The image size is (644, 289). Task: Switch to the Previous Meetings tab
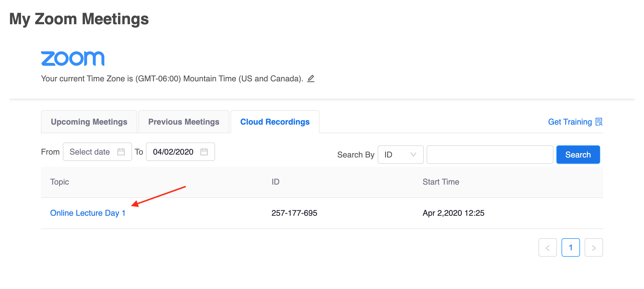184,122
